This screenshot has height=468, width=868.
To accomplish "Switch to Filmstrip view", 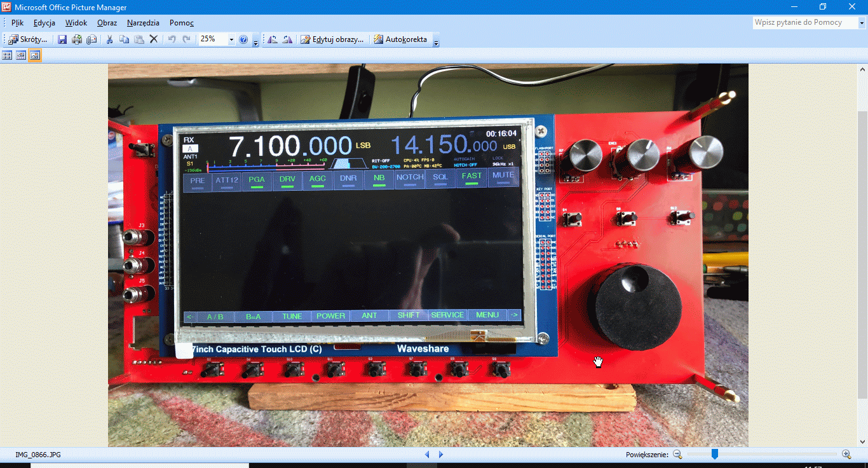I will (21, 55).
